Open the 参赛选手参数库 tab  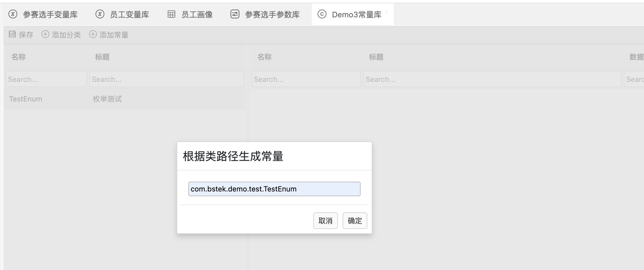tap(272, 15)
